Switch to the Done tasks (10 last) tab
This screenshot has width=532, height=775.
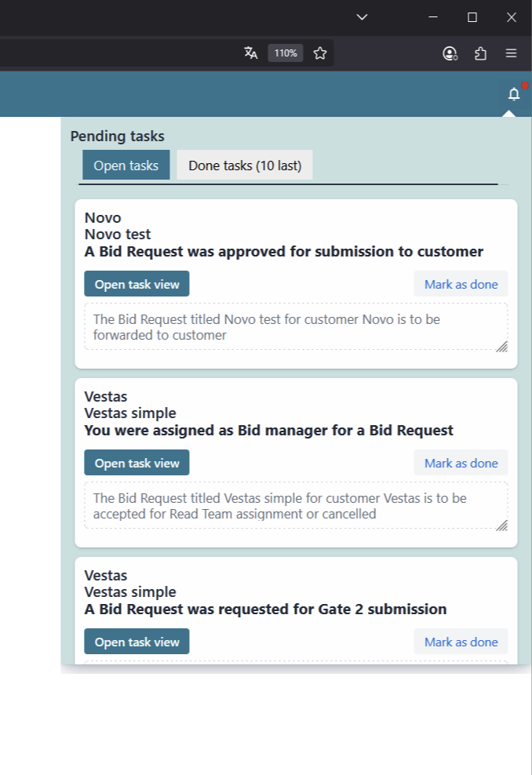[245, 166]
